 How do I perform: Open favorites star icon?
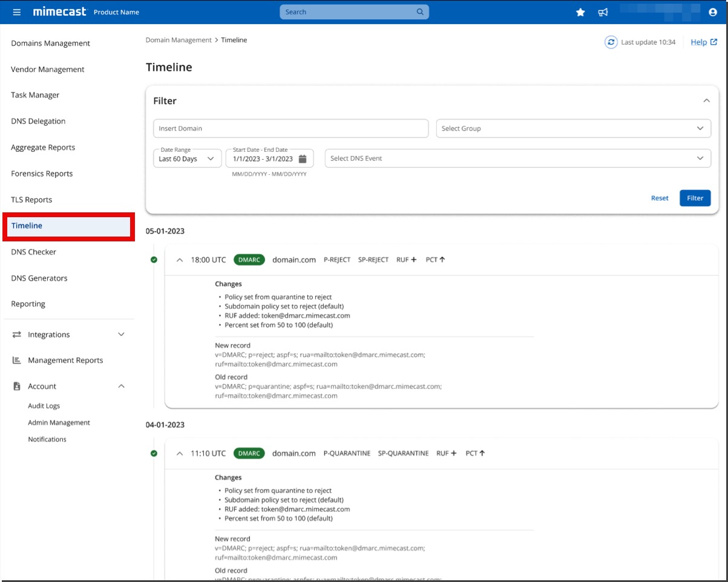click(580, 12)
